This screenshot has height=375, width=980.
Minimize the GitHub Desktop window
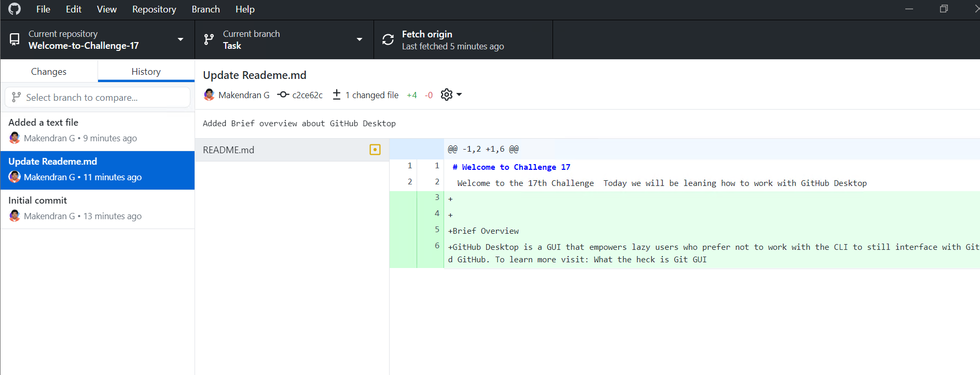pyautogui.click(x=909, y=9)
